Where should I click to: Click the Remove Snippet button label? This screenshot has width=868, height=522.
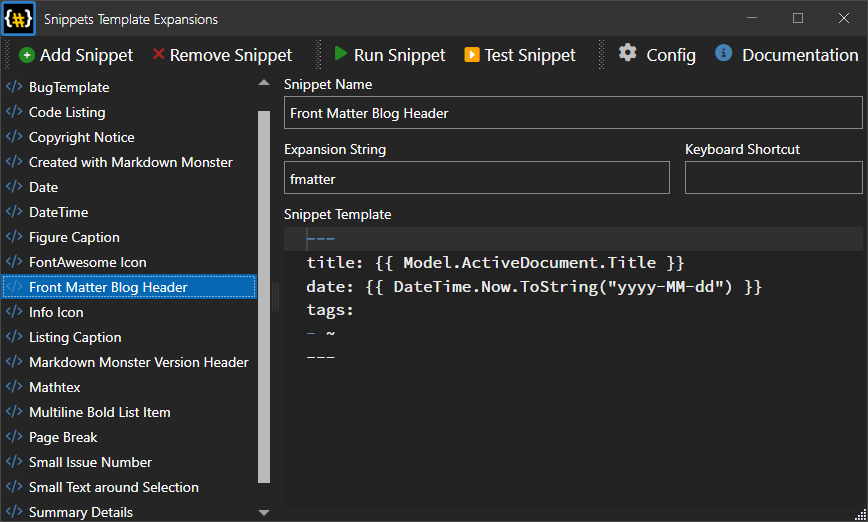click(231, 55)
